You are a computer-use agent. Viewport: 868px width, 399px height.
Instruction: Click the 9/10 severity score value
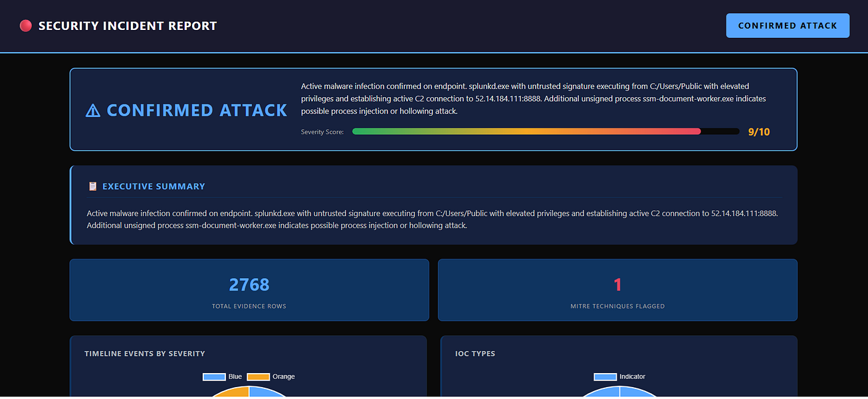point(759,132)
